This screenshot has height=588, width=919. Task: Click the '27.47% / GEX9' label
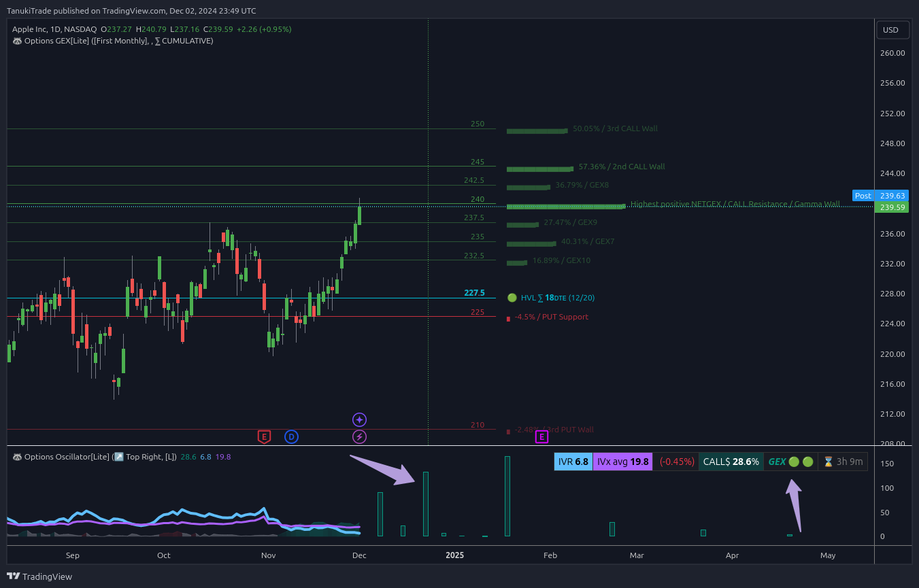coord(571,222)
